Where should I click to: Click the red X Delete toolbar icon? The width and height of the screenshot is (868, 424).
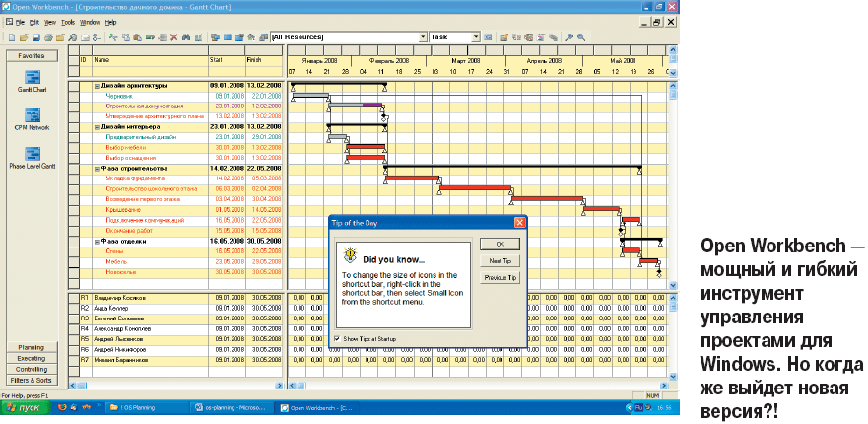(173, 37)
